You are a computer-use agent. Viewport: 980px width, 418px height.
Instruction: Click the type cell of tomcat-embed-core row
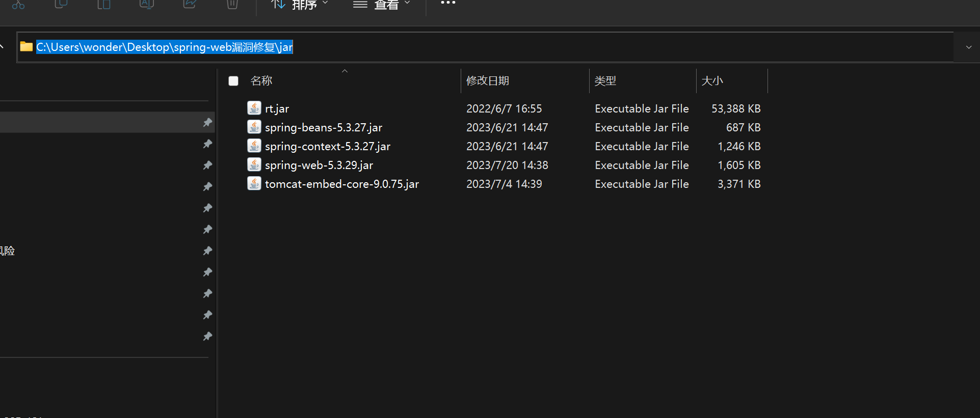click(642, 184)
